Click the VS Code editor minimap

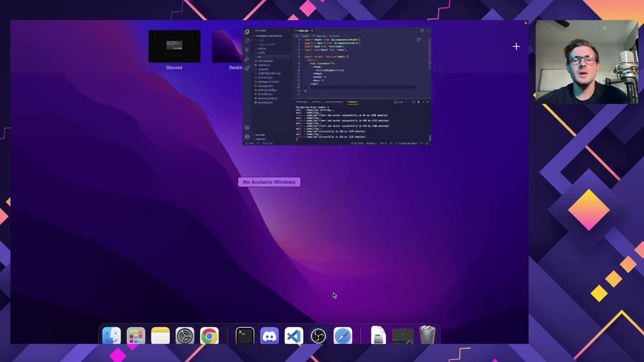click(419, 40)
